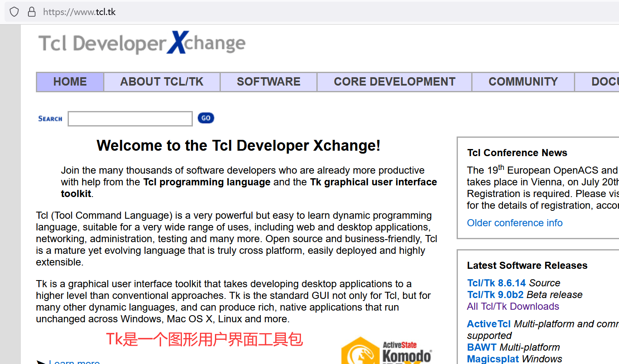Click the SEARCH label
The height and width of the screenshot is (364, 619).
click(x=50, y=119)
